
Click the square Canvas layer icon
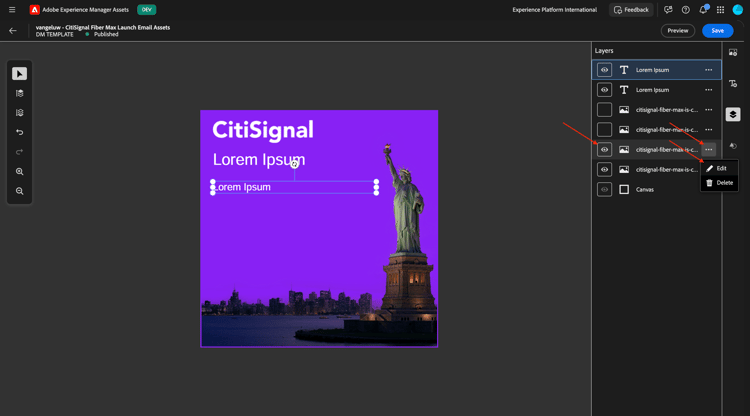[x=624, y=189]
